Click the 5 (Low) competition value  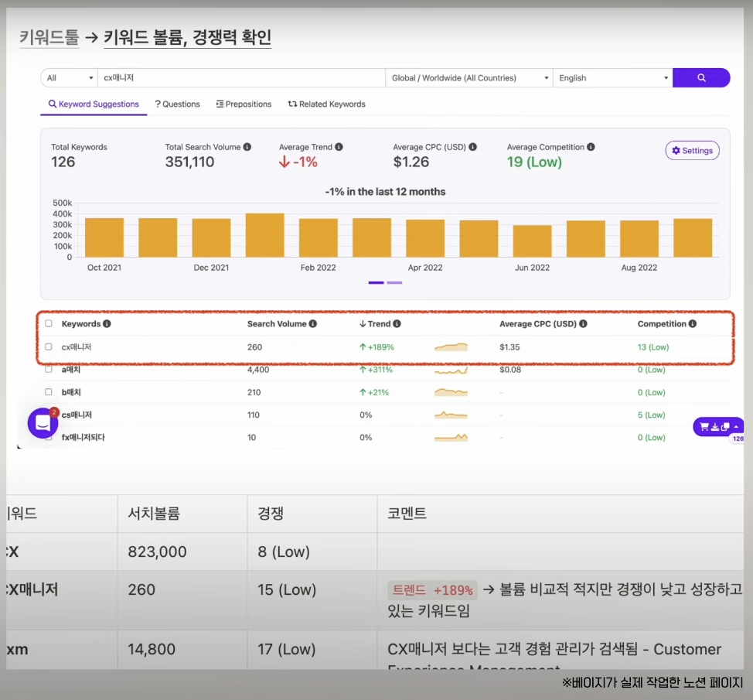click(x=651, y=415)
